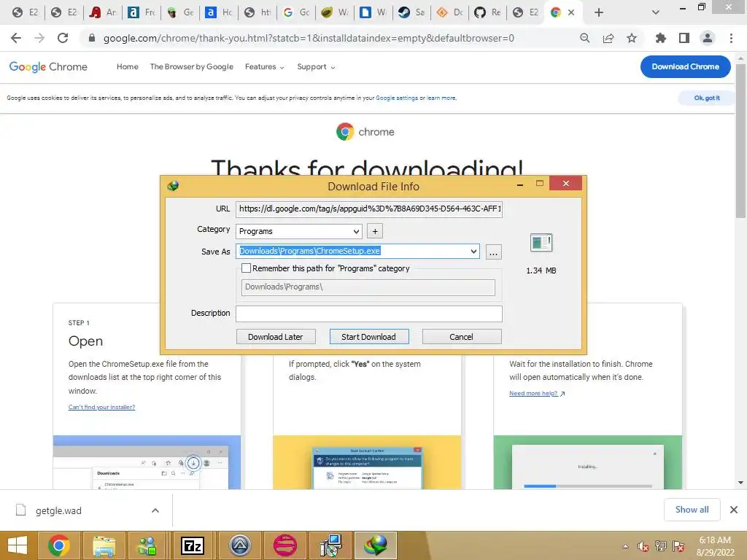Viewport: 747px width, 560px height.
Task: Open File Explorer from the taskbar
Action: [x=104, y=545]
